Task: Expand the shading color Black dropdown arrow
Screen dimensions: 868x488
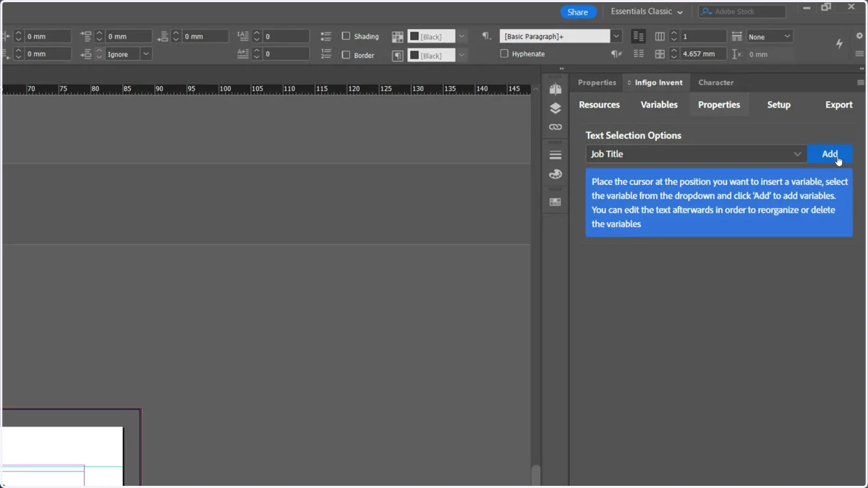Action: coord(461,36)
